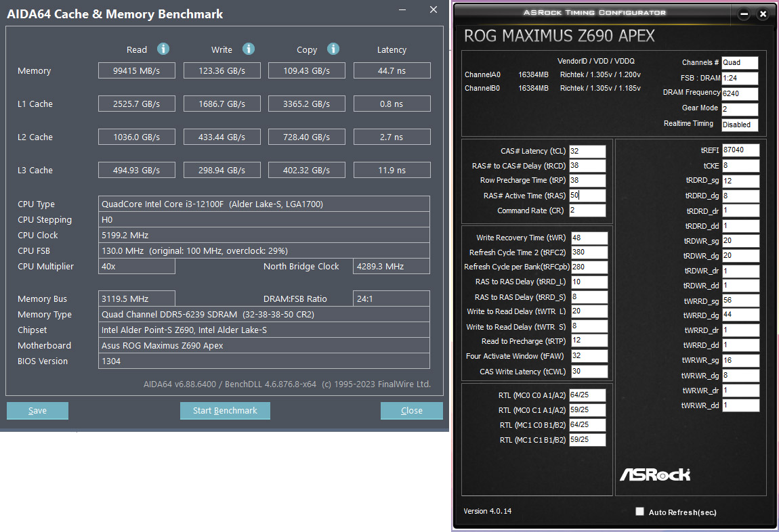Click the Write Recovery Time (tWR) field
This screenshot has width=779, height=532.
[x=589, y=238]
